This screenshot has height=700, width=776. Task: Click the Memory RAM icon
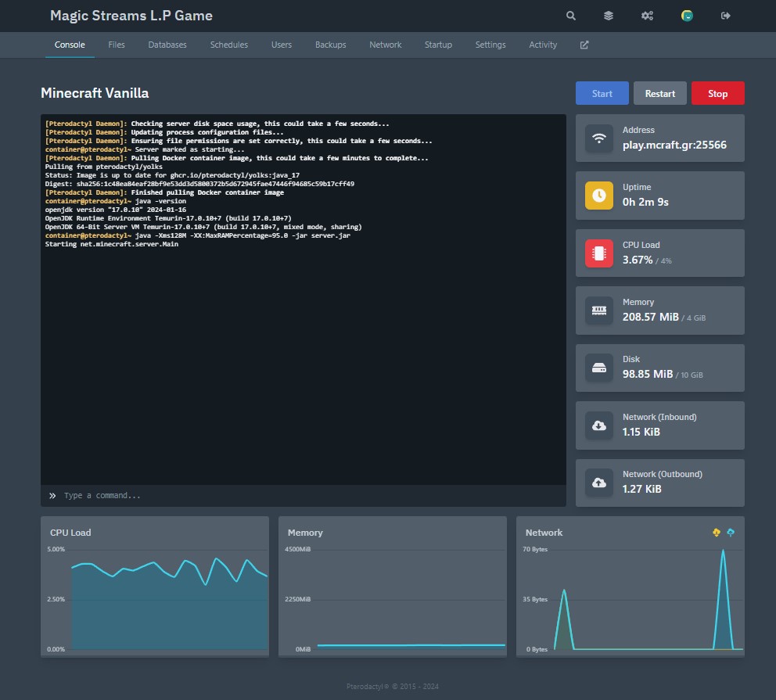(599, 311)
